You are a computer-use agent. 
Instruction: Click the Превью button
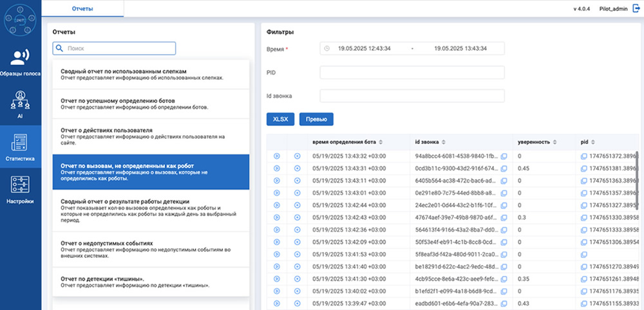316,119
